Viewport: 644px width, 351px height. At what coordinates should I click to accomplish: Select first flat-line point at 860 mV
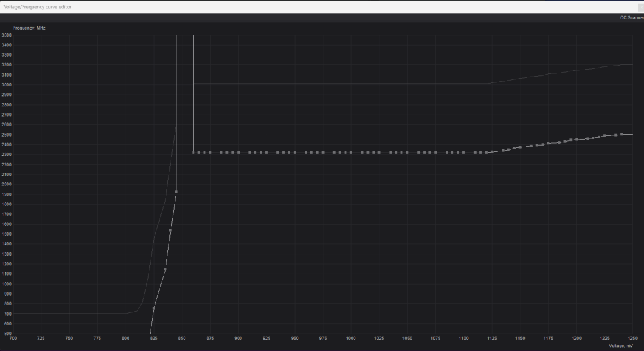[193, 153]
